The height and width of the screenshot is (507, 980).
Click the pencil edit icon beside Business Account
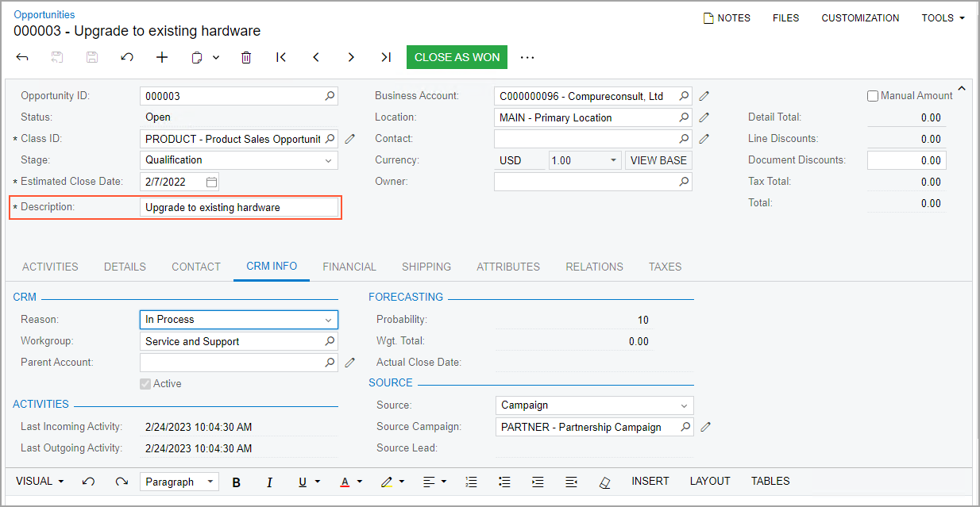[x=704, y=96]
